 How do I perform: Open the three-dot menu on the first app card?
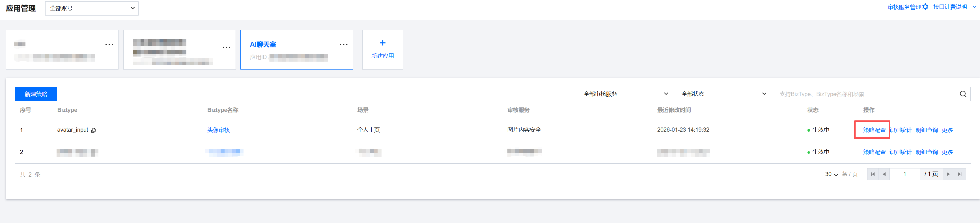(109, 44)
